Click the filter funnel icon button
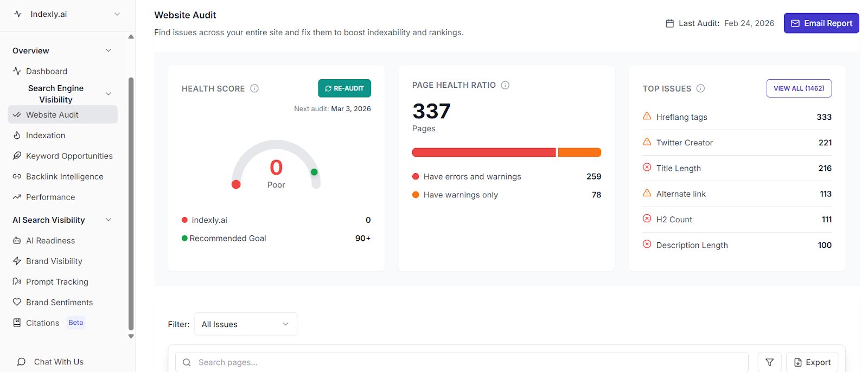 pyautogui.click(x=769, y=362)
